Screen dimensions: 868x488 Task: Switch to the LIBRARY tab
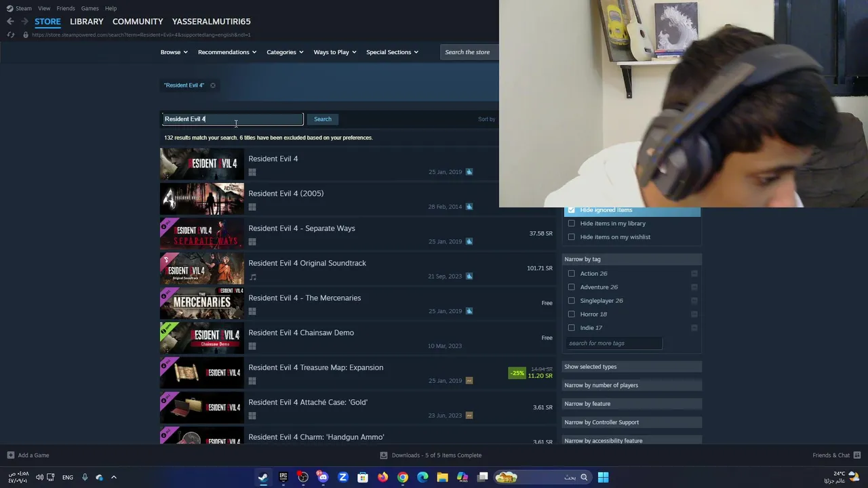87,22
